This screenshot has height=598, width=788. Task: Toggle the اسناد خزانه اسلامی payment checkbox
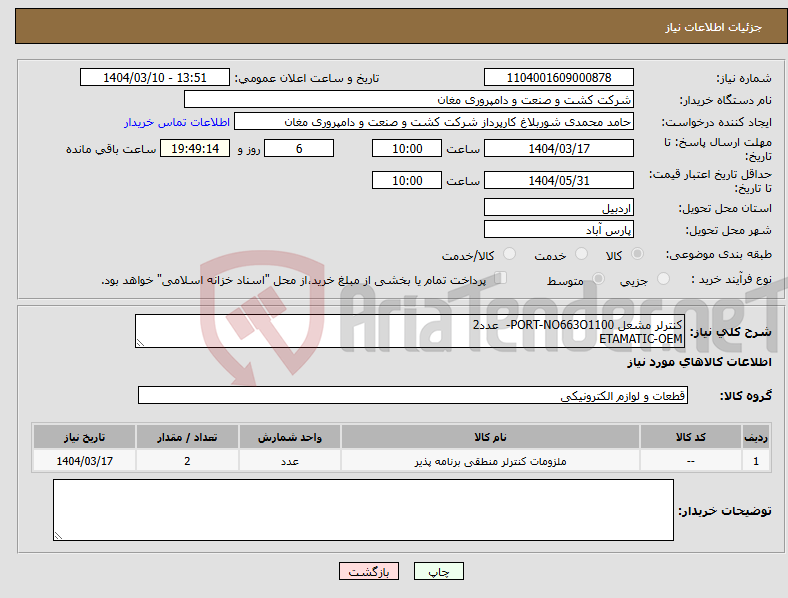(501, 278)
